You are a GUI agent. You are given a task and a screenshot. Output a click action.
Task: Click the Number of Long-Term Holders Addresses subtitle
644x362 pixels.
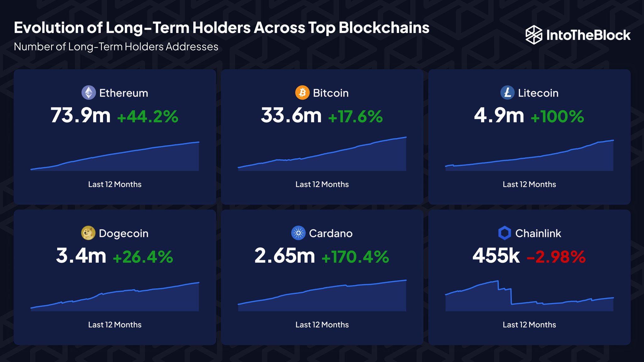click(x=116, y=47)
